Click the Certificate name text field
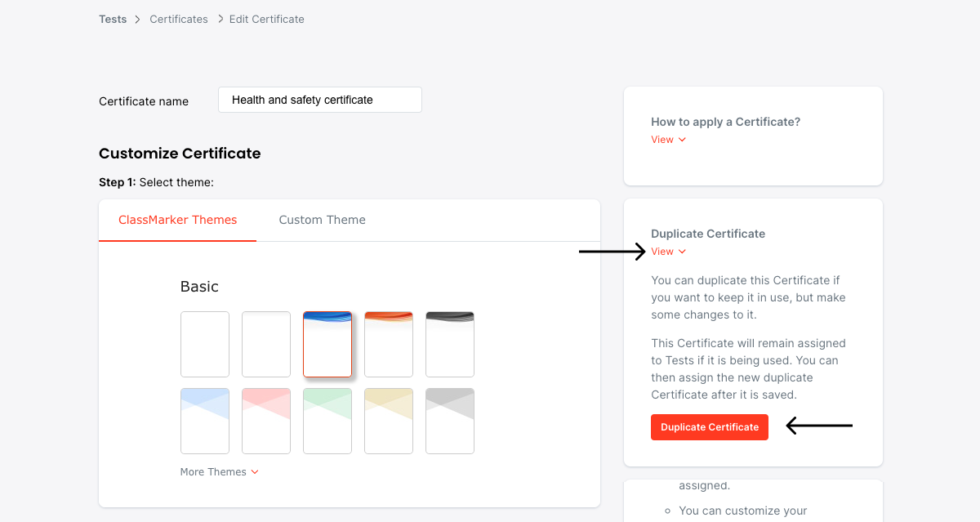This screenshot has height=522, width=980. click(319, 100)
